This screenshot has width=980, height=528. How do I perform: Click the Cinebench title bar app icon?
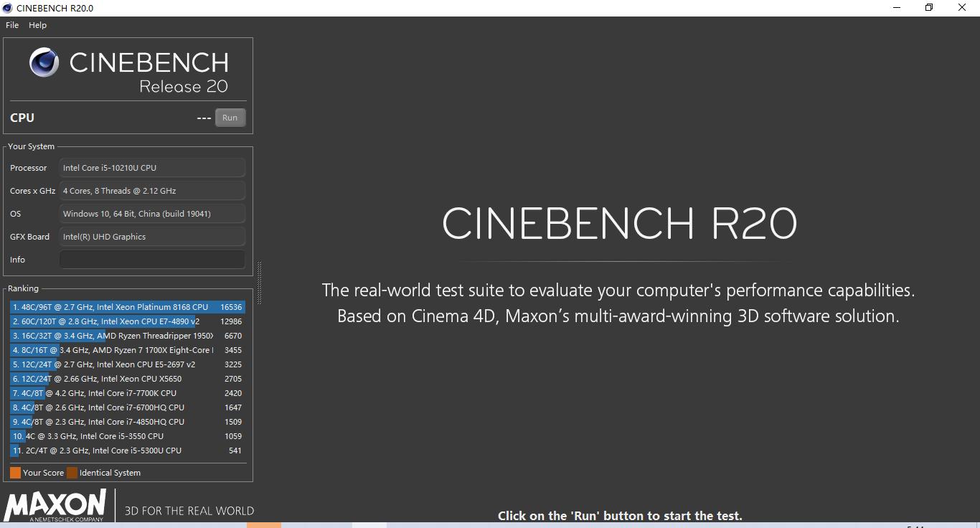click(8, 8)
